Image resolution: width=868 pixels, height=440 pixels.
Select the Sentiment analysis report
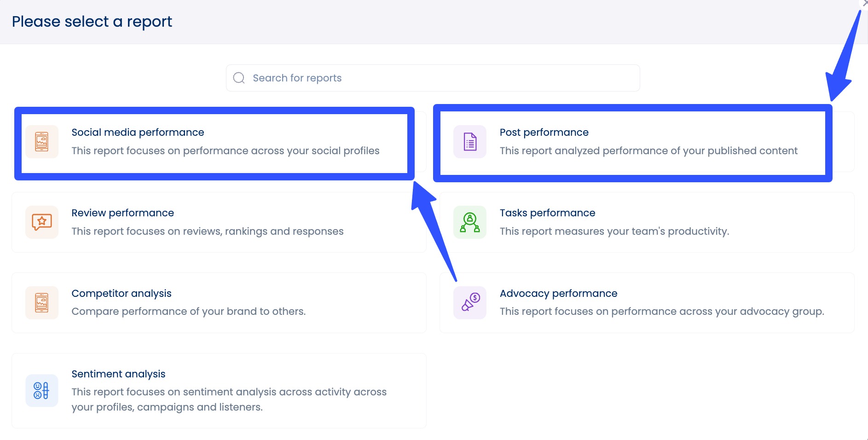click(219, 390)
